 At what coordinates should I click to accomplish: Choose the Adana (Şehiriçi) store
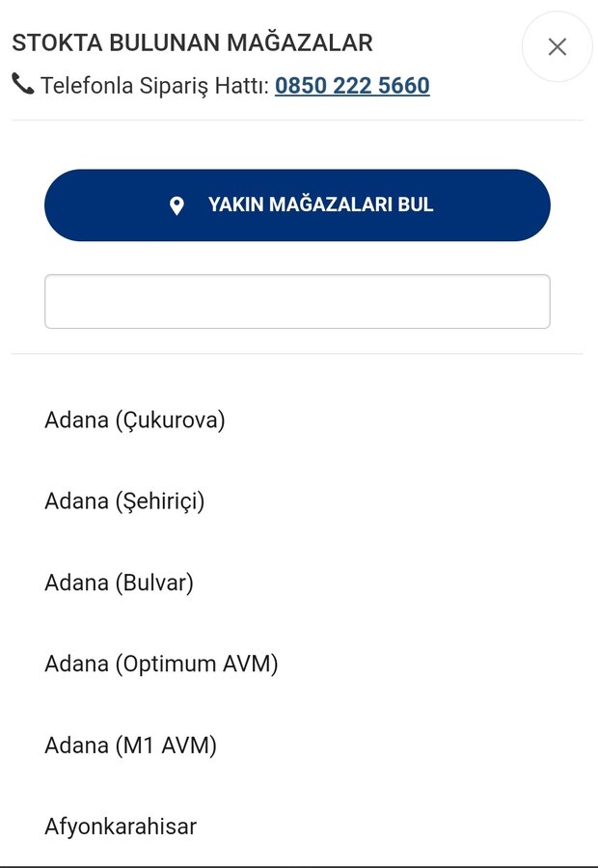(124, 502)
